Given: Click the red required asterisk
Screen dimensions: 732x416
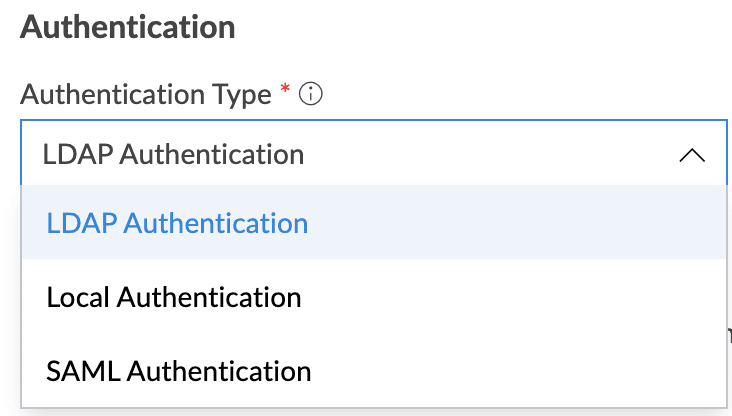Looking at the screenshot, I should pos(285,92).
